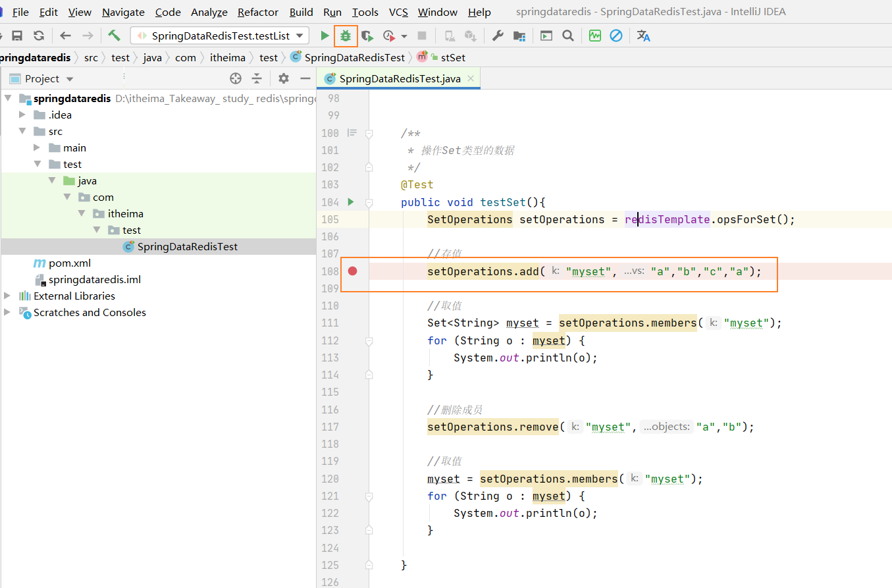Open settings with the wrench icon
Viewport: 892px width, 588px height.
pos(498,36)
